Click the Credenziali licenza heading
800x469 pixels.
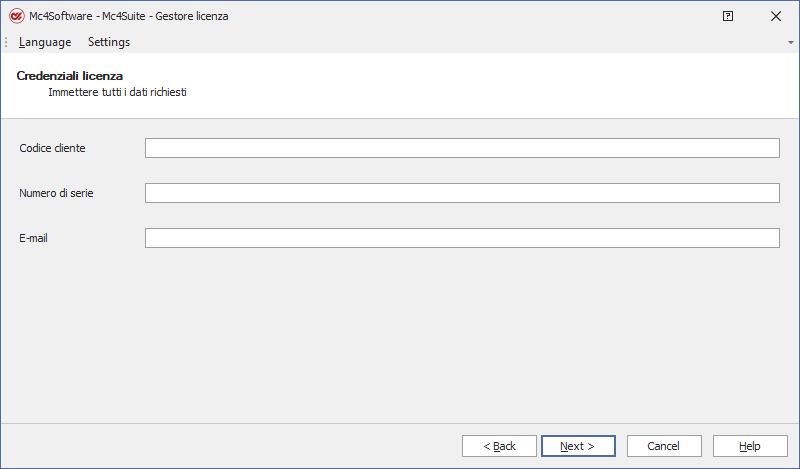pos(70,76)
